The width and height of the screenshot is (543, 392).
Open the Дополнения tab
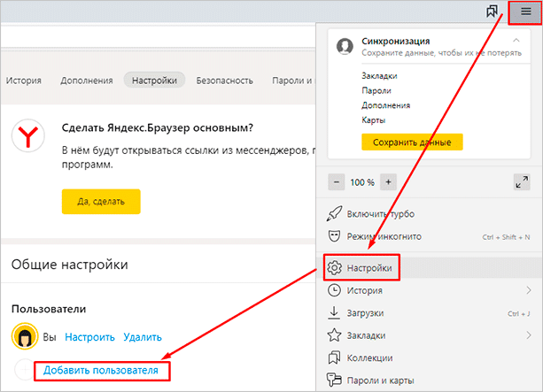point(86,81)
